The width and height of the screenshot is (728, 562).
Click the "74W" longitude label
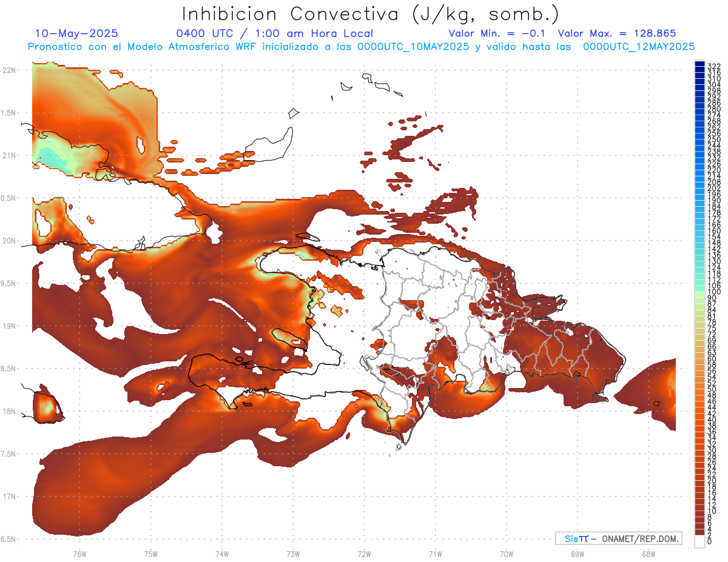222,554
